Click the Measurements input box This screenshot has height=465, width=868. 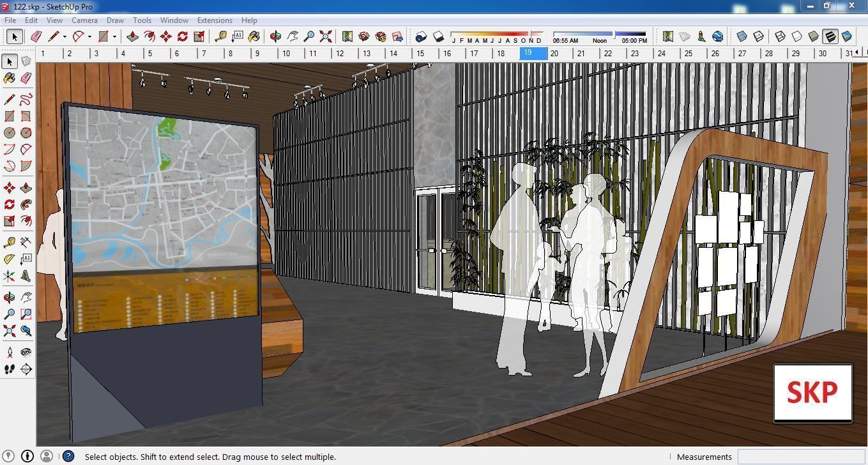(x=802, y=457)
